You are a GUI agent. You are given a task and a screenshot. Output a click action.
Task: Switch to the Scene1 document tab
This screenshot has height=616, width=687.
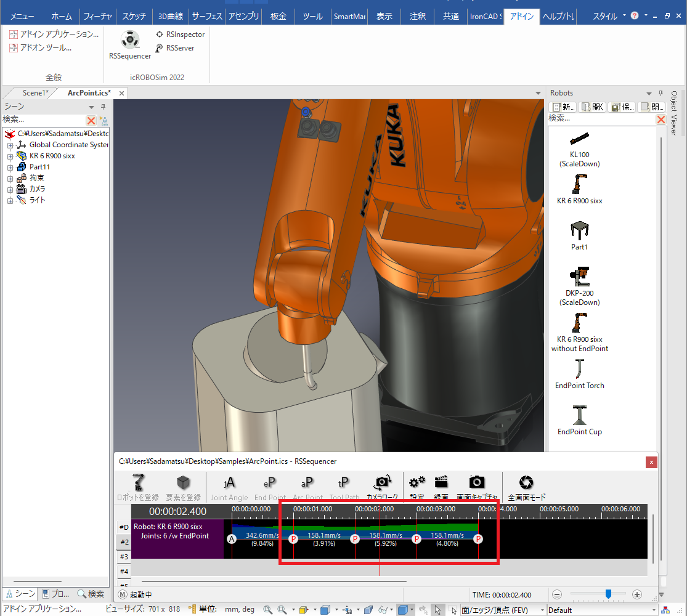tap(35, 93)
